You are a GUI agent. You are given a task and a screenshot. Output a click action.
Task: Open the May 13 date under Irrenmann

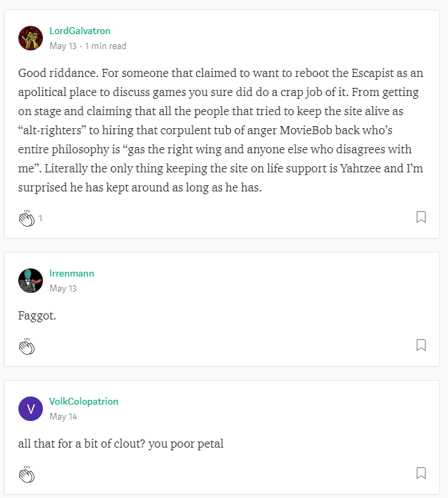click(x=63, y=289)
